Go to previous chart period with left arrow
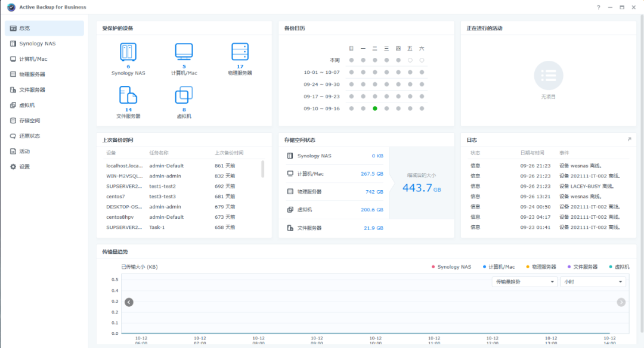The height and width of the screenshot is (348, 644). point(129,303)
